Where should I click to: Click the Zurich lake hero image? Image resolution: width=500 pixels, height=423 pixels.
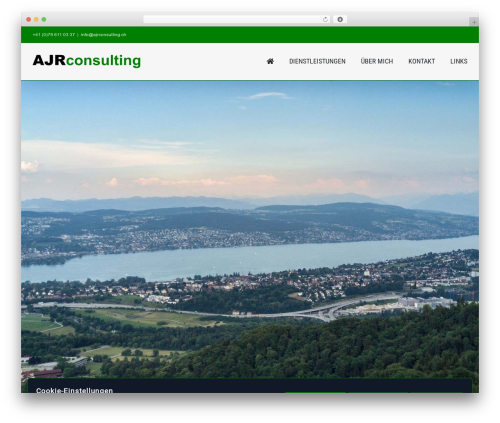click(x=250, y=230)
